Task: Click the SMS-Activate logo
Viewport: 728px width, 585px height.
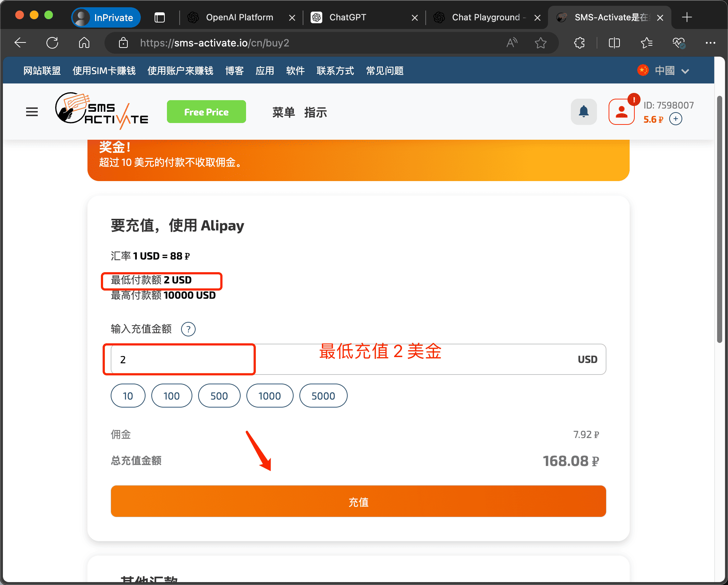Action: point(102,111)
